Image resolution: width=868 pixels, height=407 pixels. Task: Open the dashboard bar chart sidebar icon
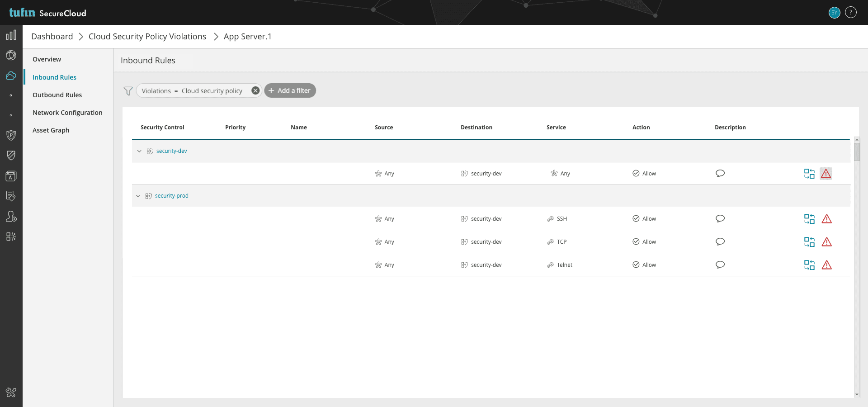click(x=11, y=35)
